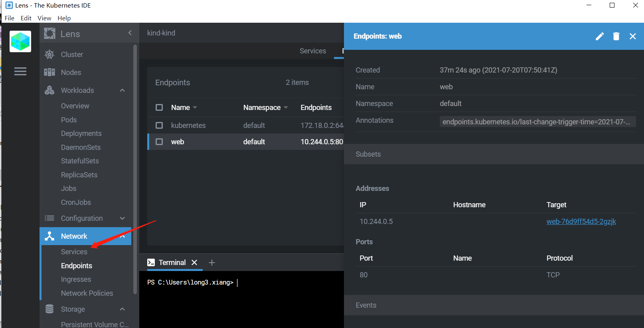
Task: Close the Endpoints: web details panel
Action: 633,36
